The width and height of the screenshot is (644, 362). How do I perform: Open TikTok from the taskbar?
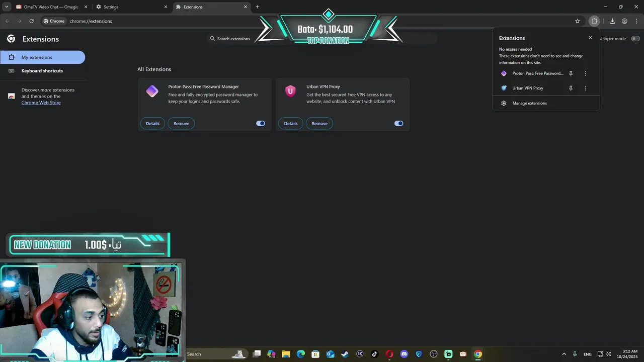point(374,354)
